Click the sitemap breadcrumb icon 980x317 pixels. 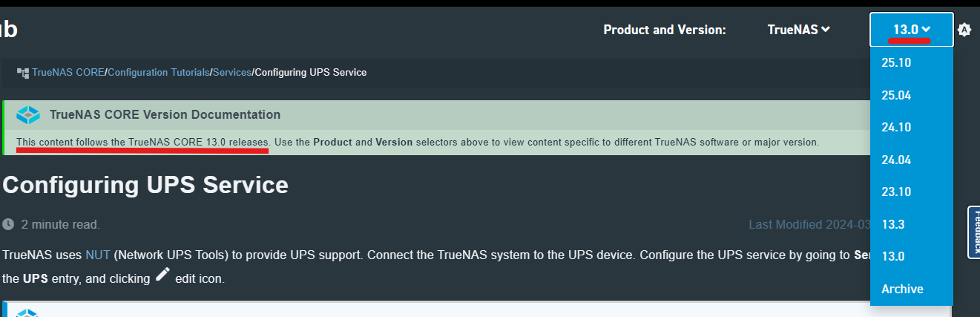pyautogui.click(x=23, y=72)
